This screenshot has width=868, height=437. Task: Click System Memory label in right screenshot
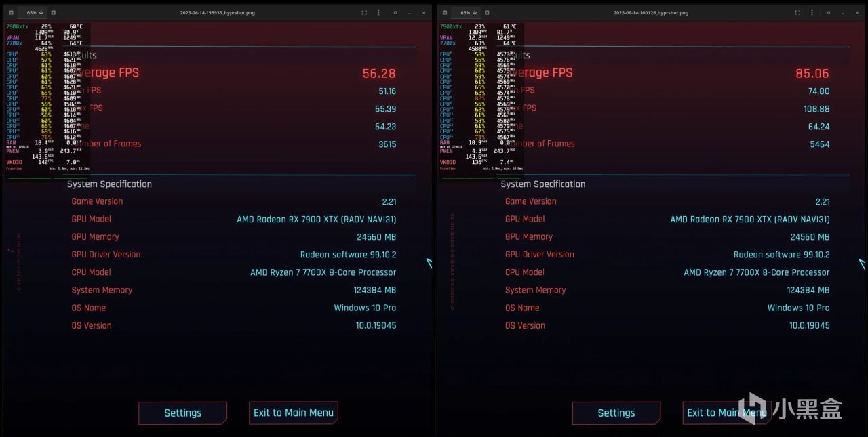coord(536,290)
